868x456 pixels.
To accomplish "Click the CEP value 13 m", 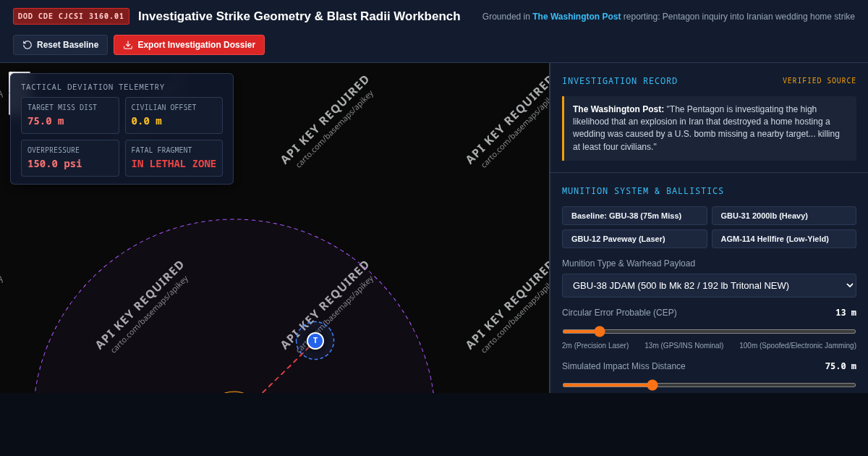I will 846,313.
